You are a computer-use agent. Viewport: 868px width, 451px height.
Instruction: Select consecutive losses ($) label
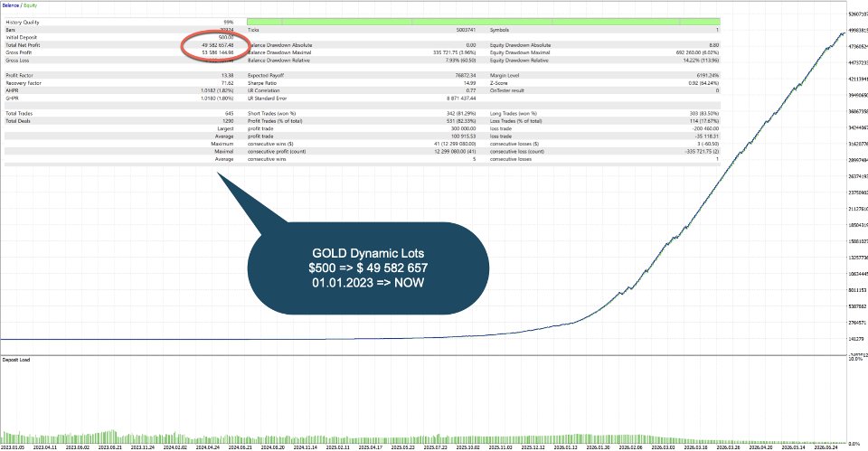click(514, 144)
